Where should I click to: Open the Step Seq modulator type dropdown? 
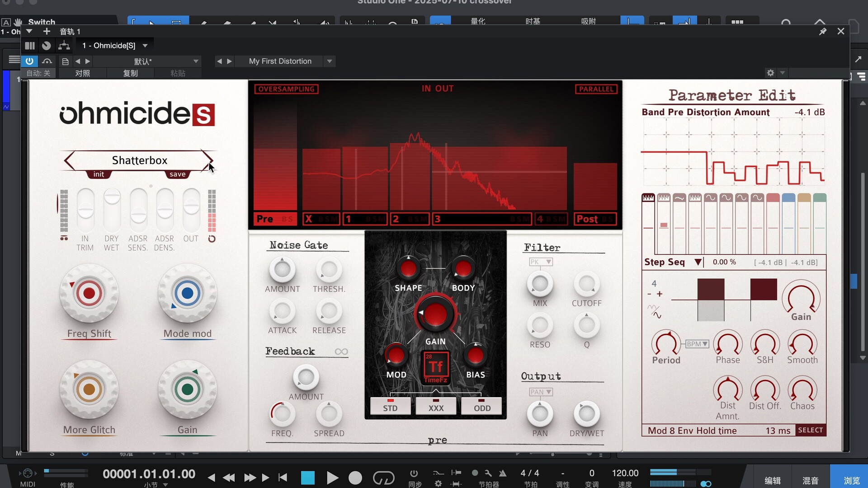(x=698, y=262)
